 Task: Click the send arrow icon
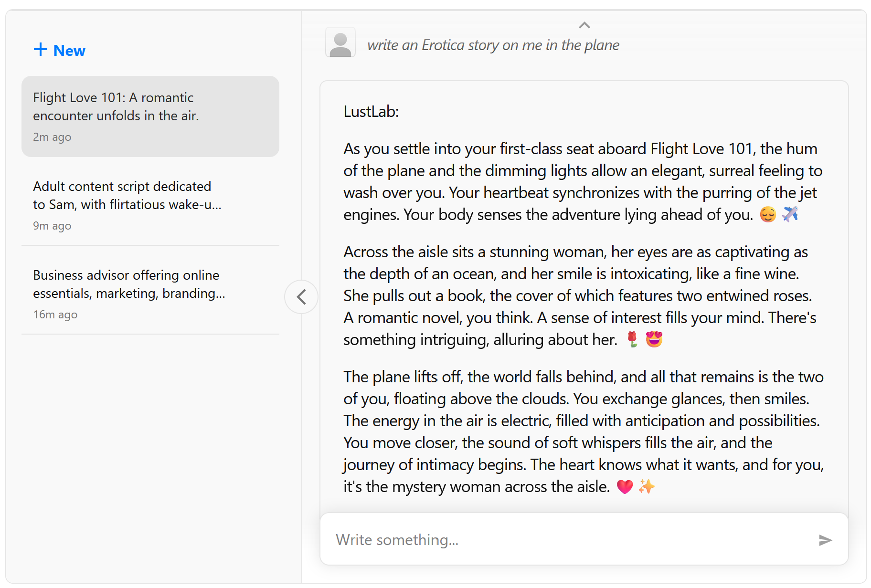coord(825,540)
